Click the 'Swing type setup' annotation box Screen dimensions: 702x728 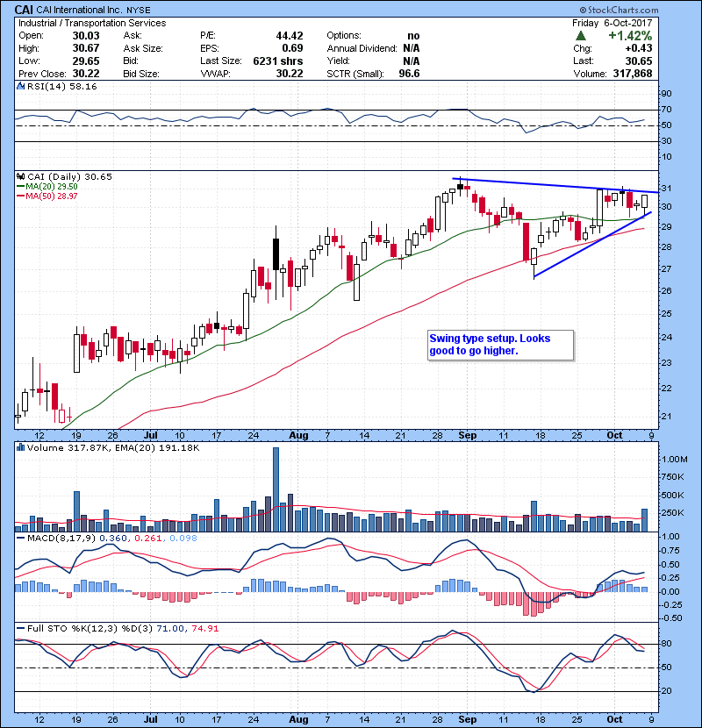500,345
